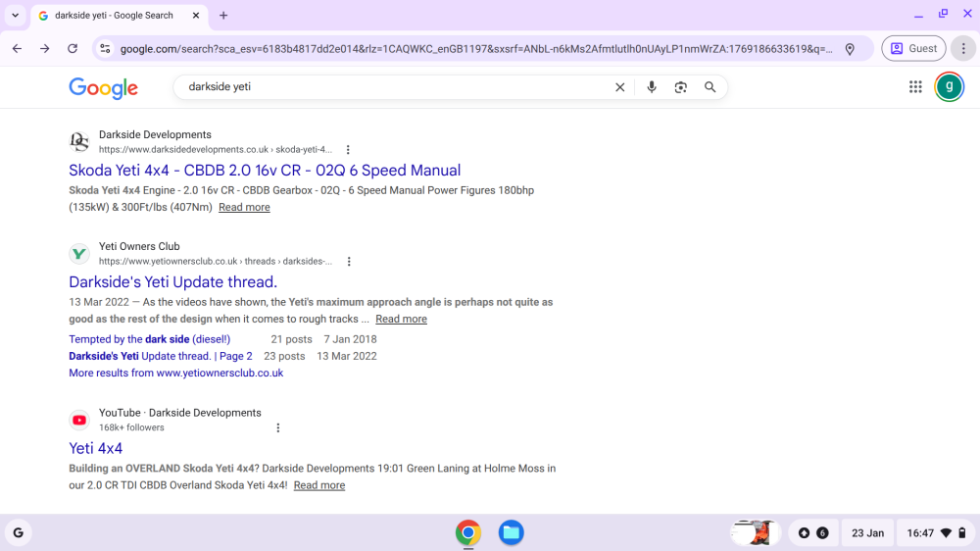
Task: Search by image with camera lens icon
Action: (681, 87)
